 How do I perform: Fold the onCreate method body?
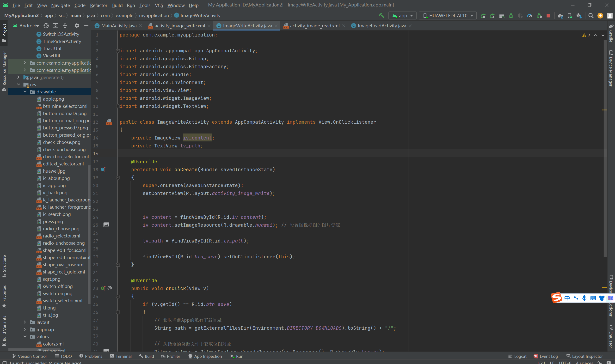[117, 177]
